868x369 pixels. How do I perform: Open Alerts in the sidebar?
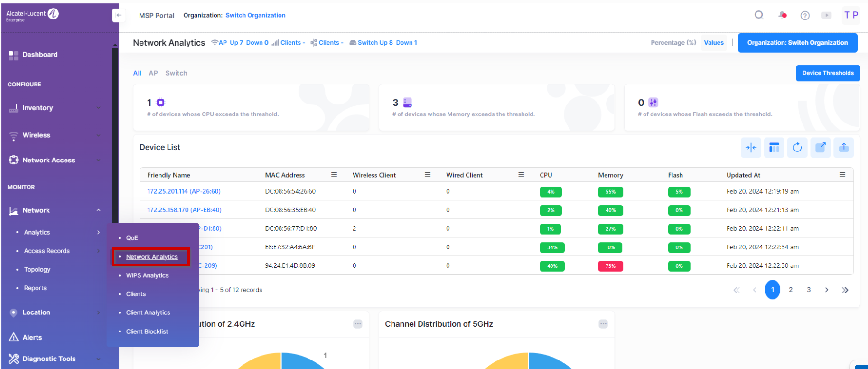pos(32,337)
